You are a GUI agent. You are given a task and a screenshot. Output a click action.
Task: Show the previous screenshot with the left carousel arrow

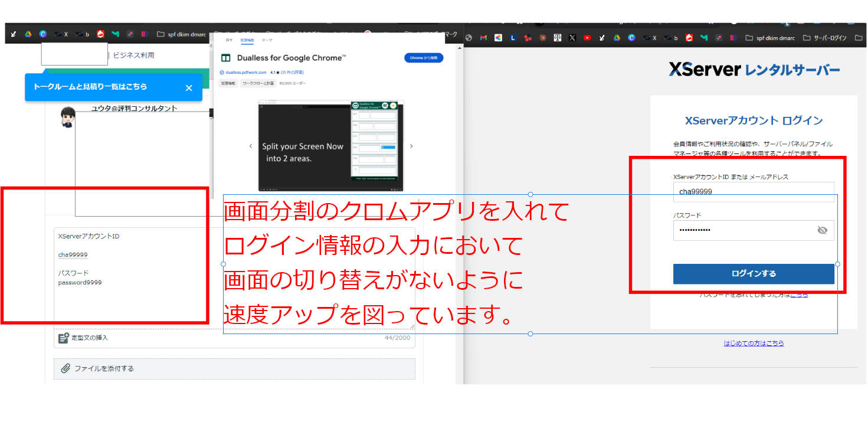point(251,146)
